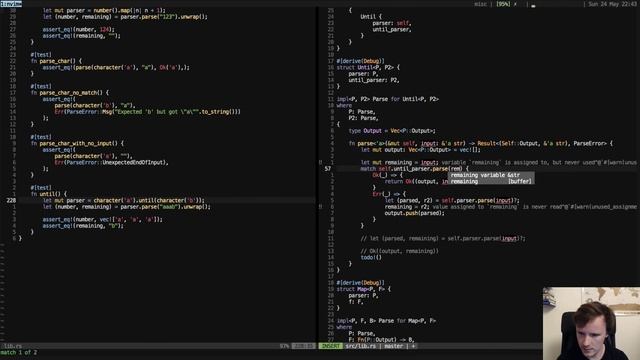This screenshot has height=360, width=640.
Task: Select the 'remaining [buffer]' completion entry
Action: (491, 181)
